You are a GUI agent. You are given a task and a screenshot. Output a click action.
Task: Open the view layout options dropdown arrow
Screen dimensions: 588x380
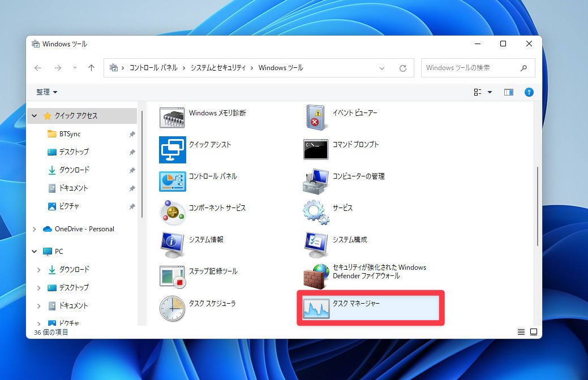coord(490,92)
